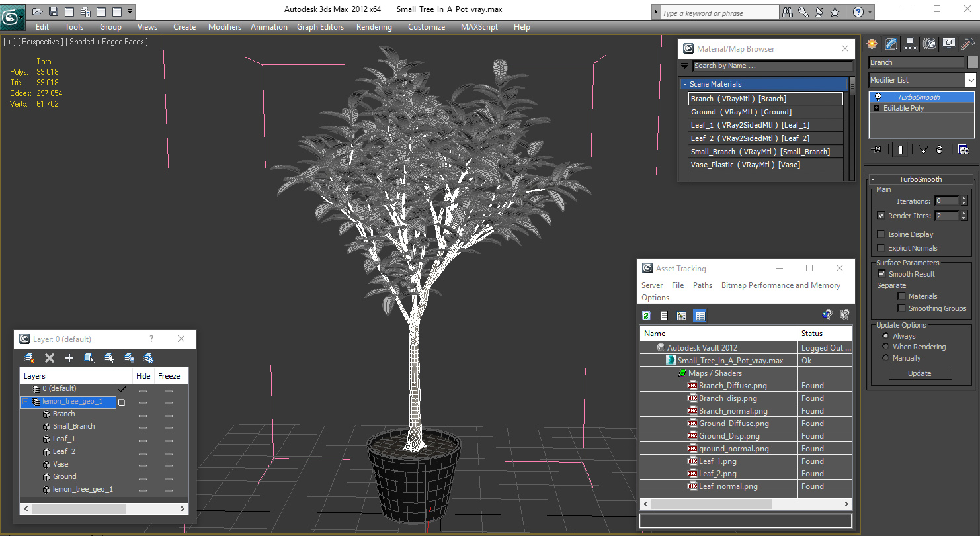Select Vase_Plastic material in browser
980x536 pixels.
pos(766,165)
